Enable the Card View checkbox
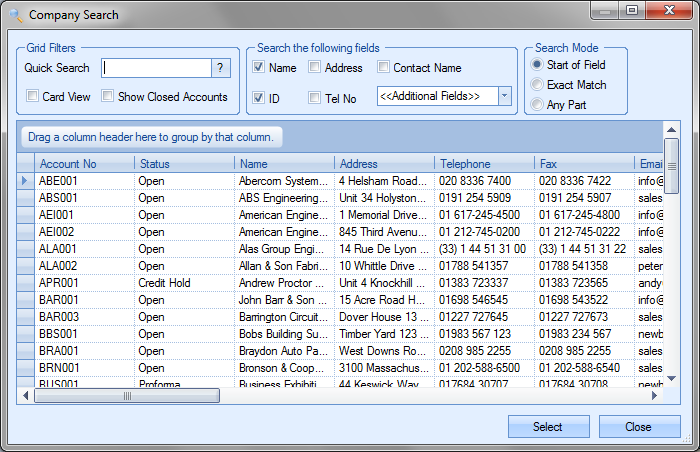 (x=33, y=97)
